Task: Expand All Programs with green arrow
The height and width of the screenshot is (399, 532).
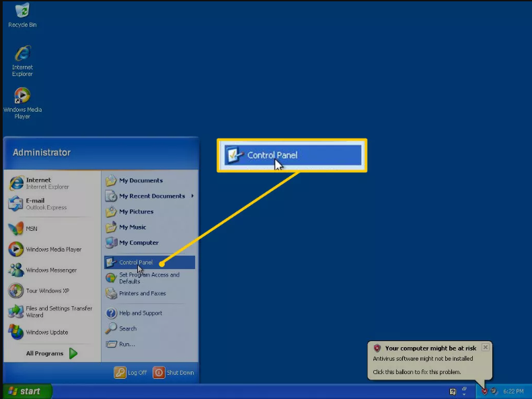Action: [x=52, y=353]
